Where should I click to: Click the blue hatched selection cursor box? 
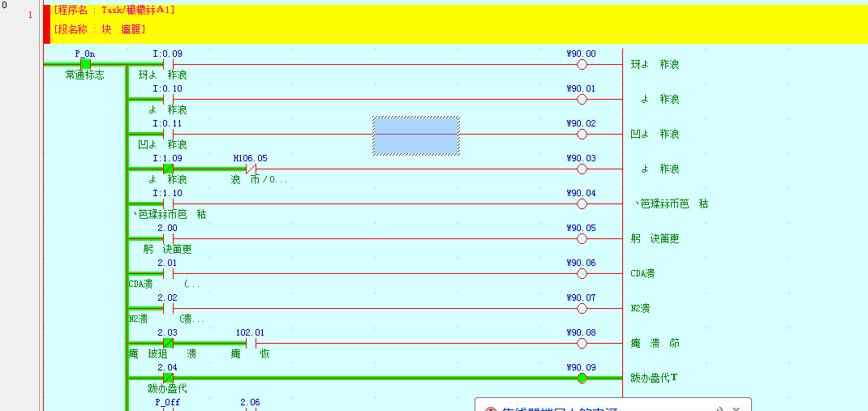(416, 135)
